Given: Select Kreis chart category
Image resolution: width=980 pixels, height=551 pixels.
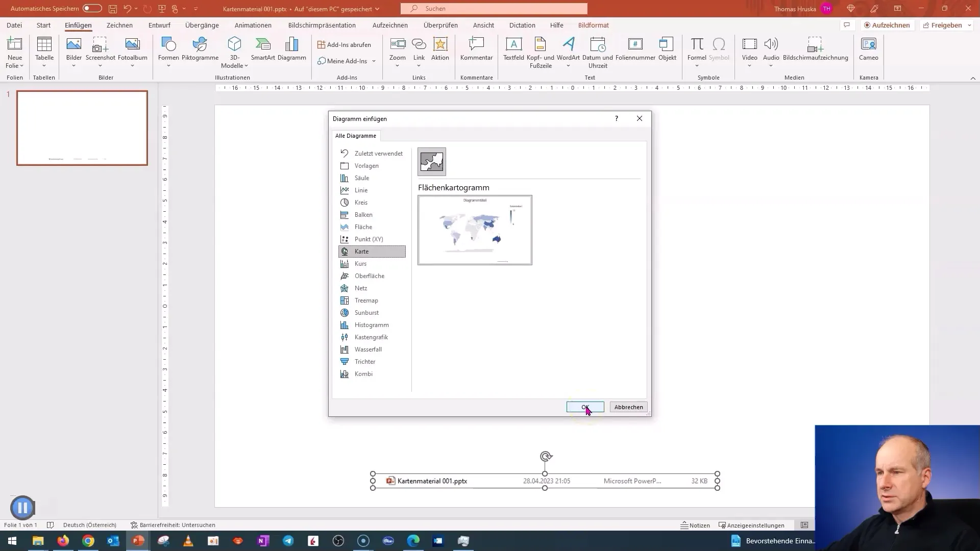Looking at the screenshot, I should pyautogui.click(x=372, y=203).
